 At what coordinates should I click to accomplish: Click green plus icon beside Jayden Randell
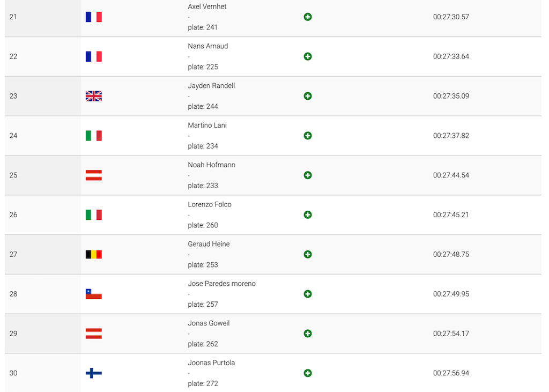coord(307,96)
